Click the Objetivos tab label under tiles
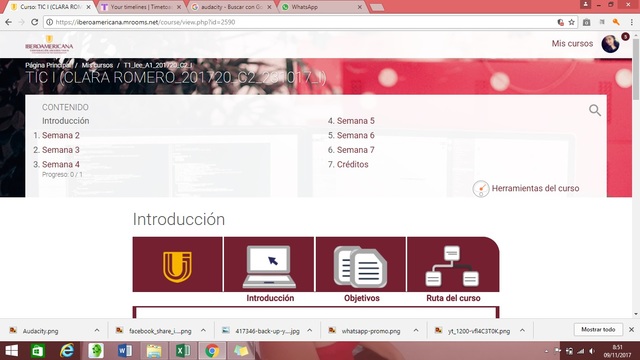Screen dimensions: 640x360 click(362, 298)
